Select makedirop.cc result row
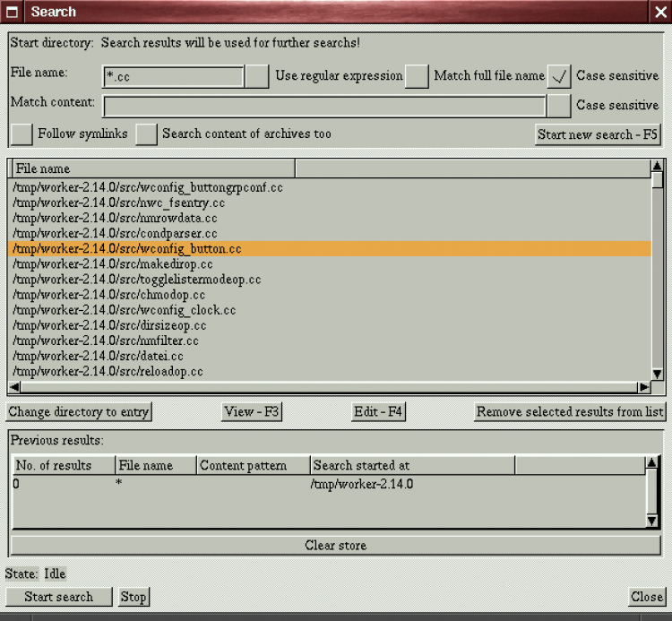The image size is (672, 621). [x=329, y=264]
